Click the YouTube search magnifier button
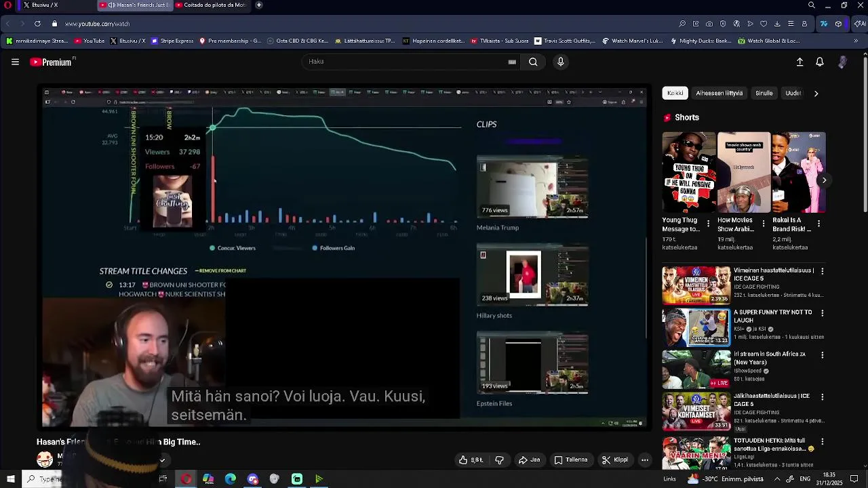Viewport: 868px width, 488px height. pyautogui.click(x=533, y=62)
